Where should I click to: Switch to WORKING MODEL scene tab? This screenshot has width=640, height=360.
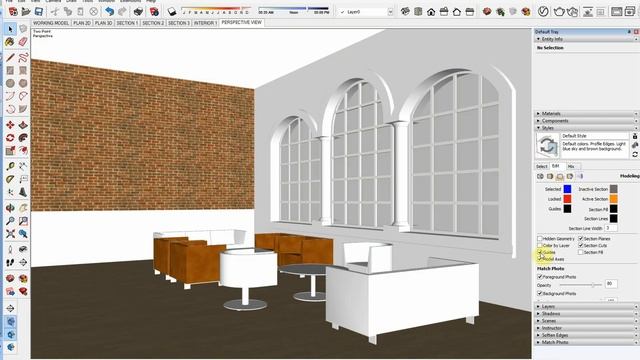pyautogui.click(x=51, y=23)
